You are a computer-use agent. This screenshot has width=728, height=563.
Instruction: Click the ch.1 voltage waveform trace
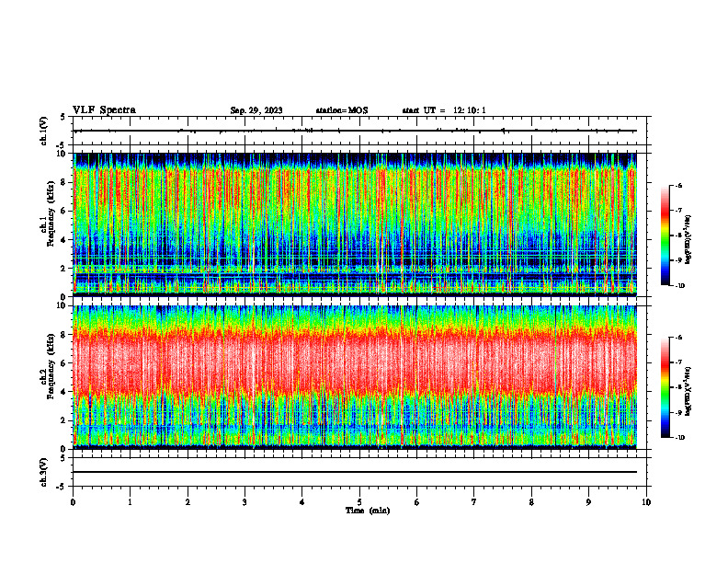355,131
